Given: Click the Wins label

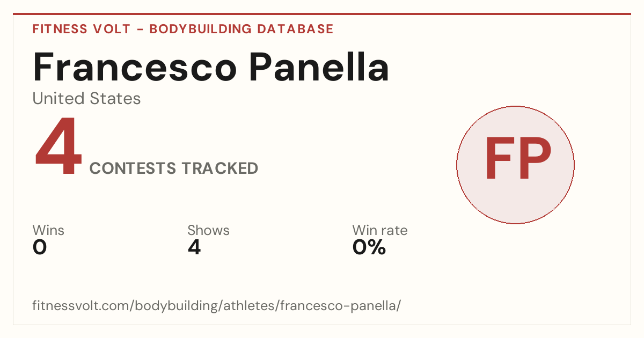Looking at the screenshot, I should point(48,230).
